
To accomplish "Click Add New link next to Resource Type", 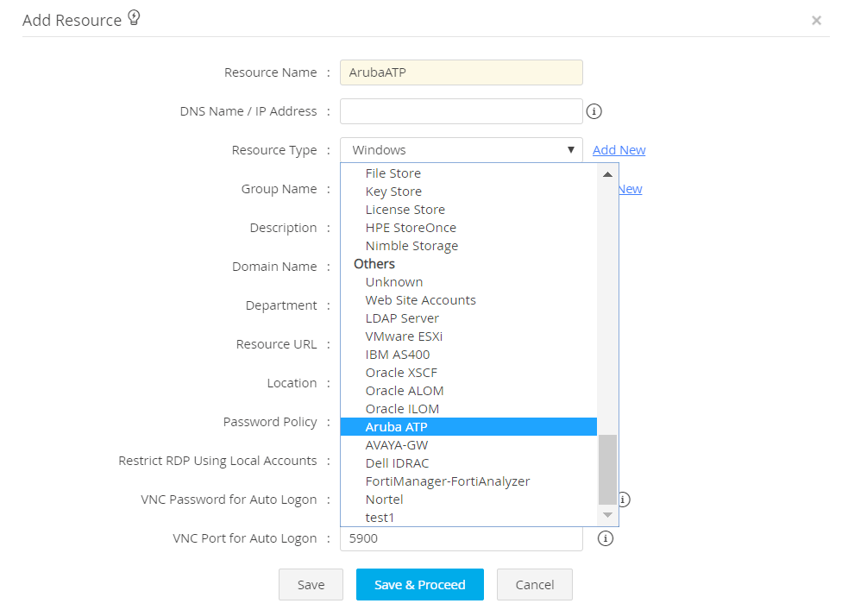I will tap(619, 150).
